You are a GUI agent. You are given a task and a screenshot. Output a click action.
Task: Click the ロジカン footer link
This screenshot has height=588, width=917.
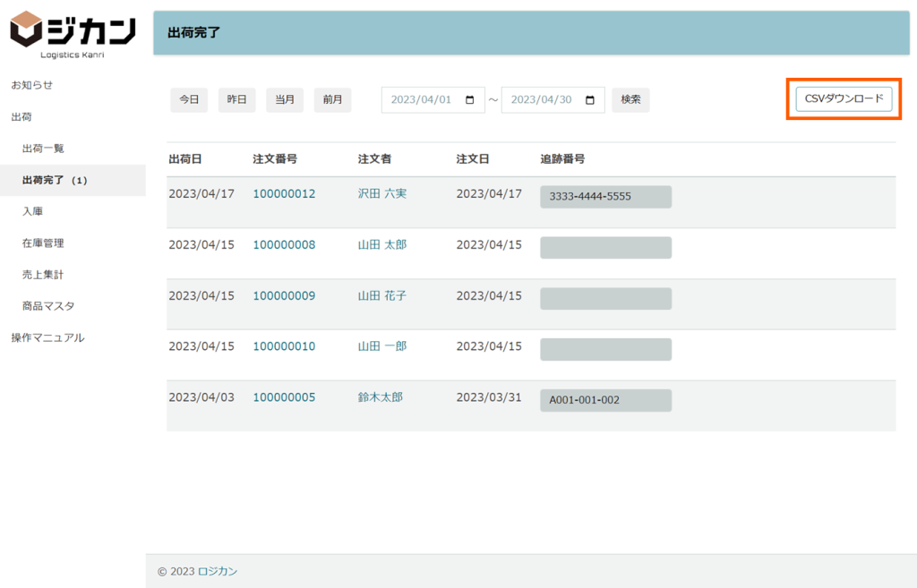(x=218, y=572)
